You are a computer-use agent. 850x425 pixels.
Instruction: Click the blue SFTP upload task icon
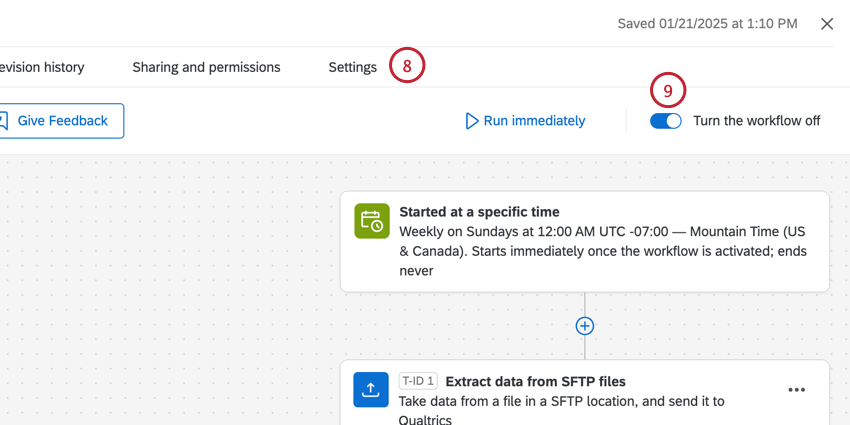point(371,389)
